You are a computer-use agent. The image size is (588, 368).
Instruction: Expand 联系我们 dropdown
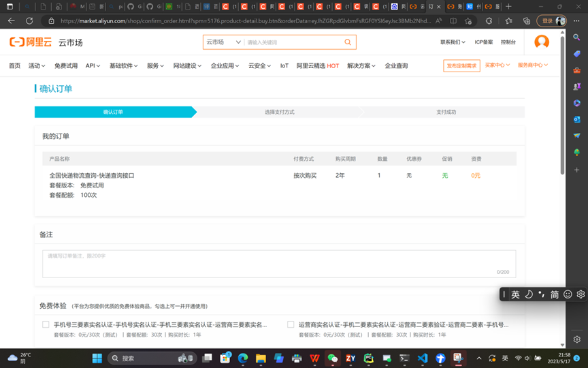453,42
